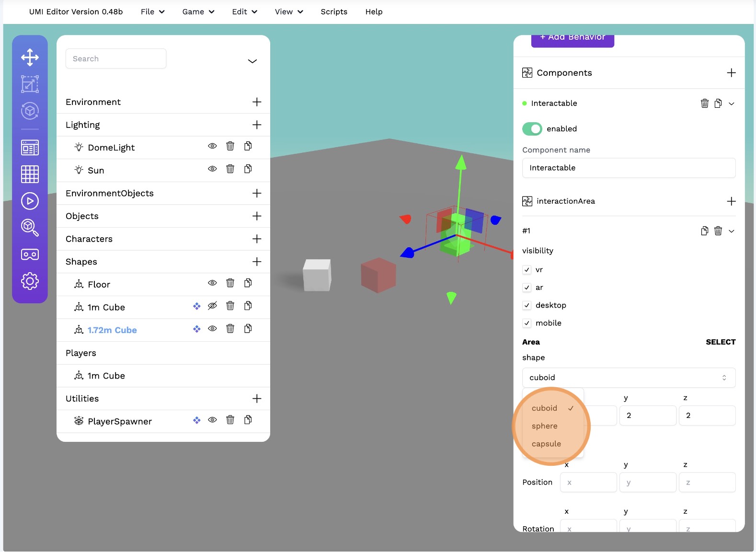756x553 pixels.
Task: Show the hidden 1m Cube shape
Action: [212, 306]
